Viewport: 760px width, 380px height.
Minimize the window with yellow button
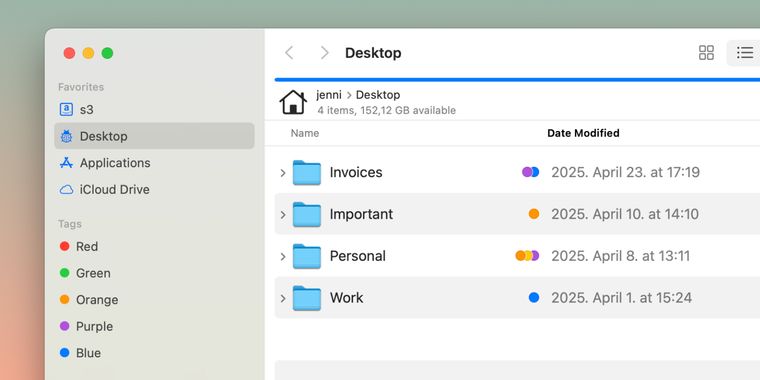coord(88,53)
